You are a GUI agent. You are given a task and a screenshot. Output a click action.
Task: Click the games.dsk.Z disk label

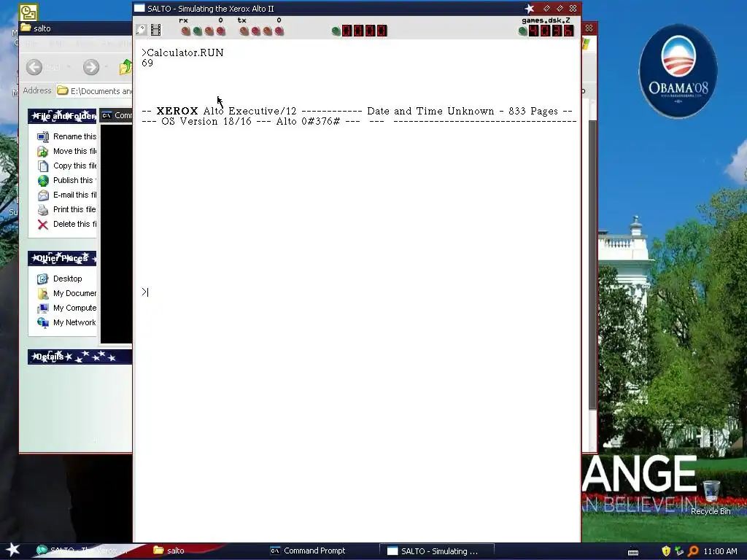(546, 20)
